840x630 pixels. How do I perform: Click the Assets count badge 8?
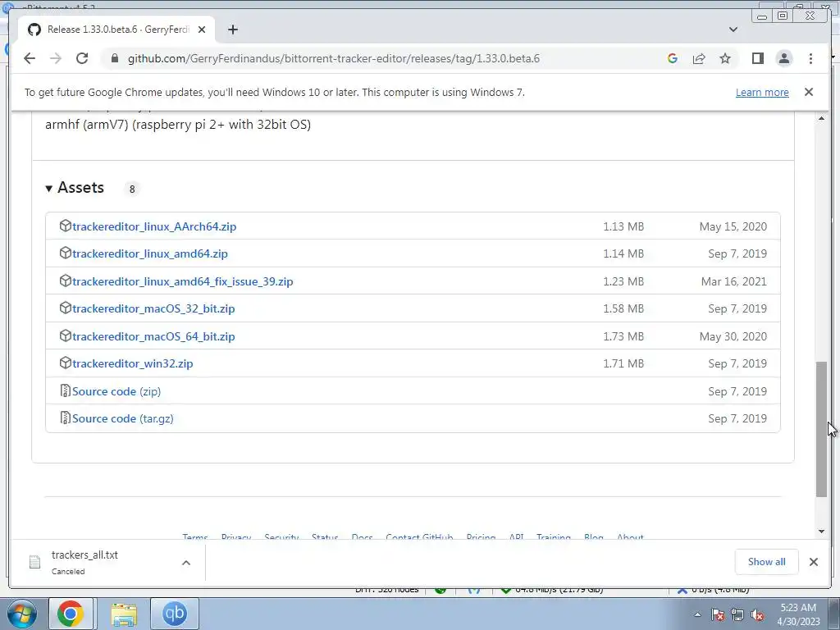[132, 189]
